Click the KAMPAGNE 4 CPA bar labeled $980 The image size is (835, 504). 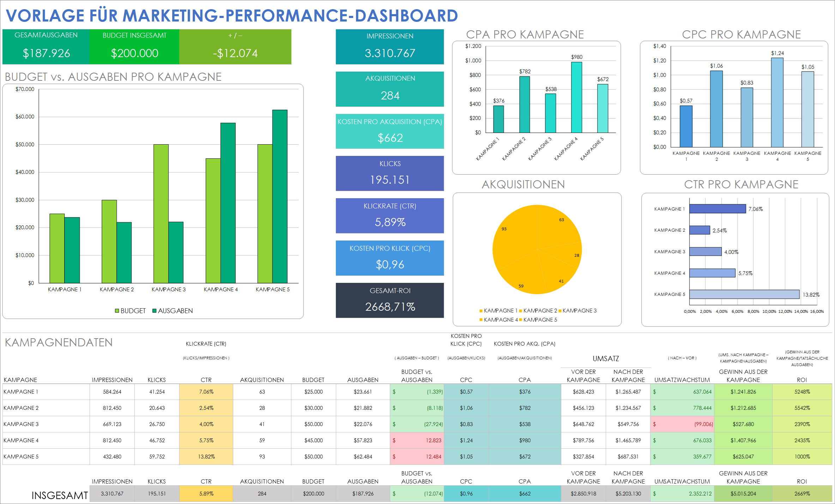point(577,97)
